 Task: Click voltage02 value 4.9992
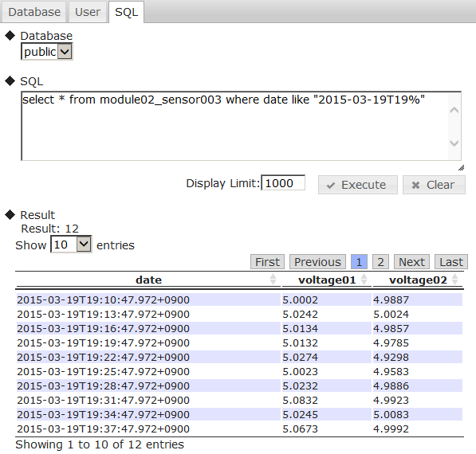tap(391, 429)
